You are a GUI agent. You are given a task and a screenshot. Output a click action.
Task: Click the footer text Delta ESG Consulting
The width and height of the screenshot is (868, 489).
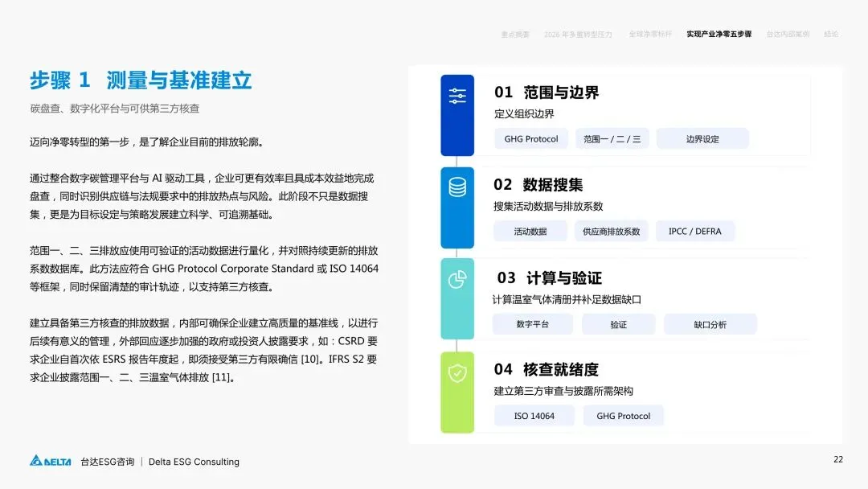(194, 462)
